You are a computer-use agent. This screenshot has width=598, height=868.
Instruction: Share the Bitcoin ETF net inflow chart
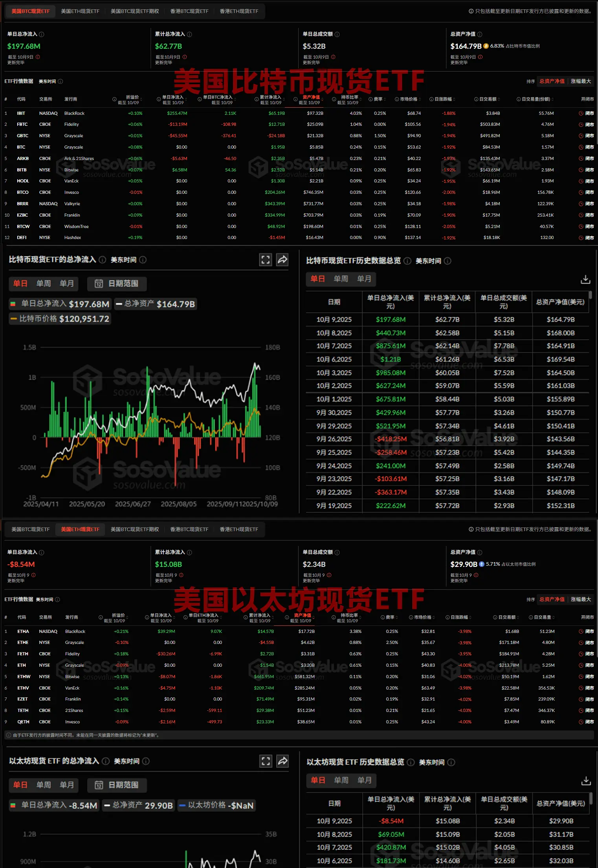(x=282, y=260)
